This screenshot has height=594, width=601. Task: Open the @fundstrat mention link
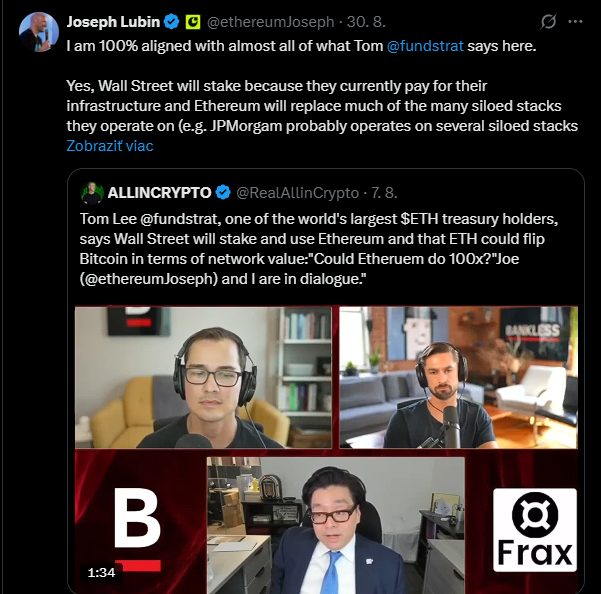coord(425,46)
